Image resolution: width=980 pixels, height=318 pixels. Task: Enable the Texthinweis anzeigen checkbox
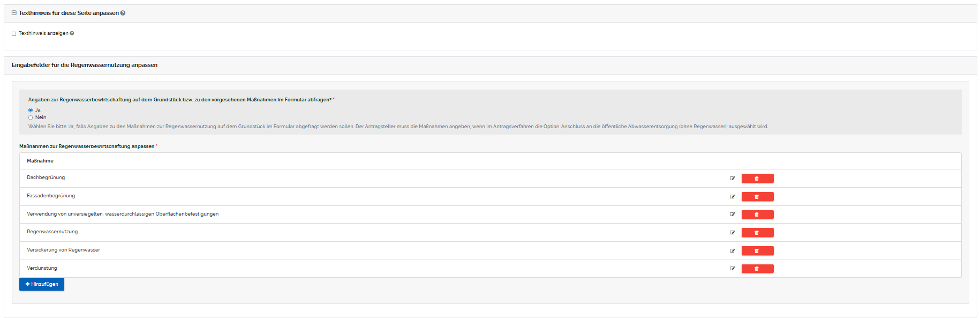coord(14,34)
